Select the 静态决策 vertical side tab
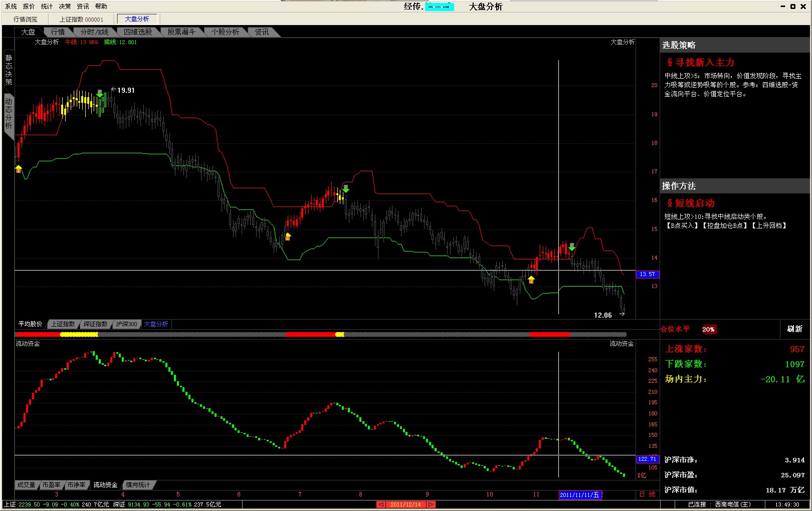812x511 pixels. [x=9, y=70]
